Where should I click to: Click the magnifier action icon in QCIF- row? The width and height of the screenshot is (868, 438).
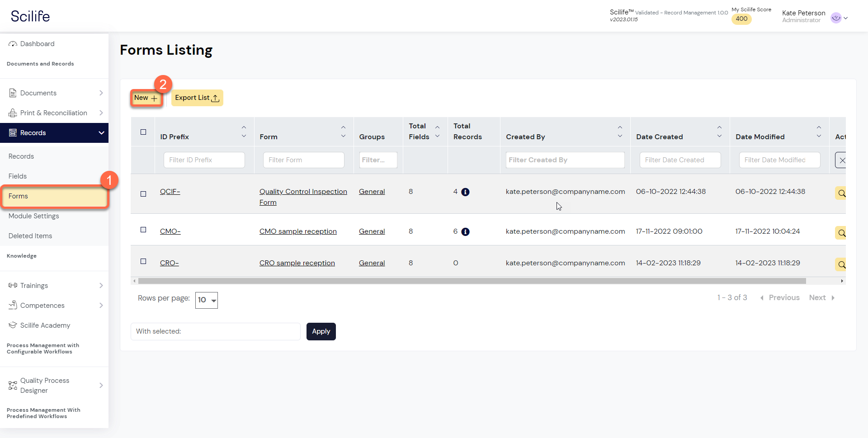(841, 193)
